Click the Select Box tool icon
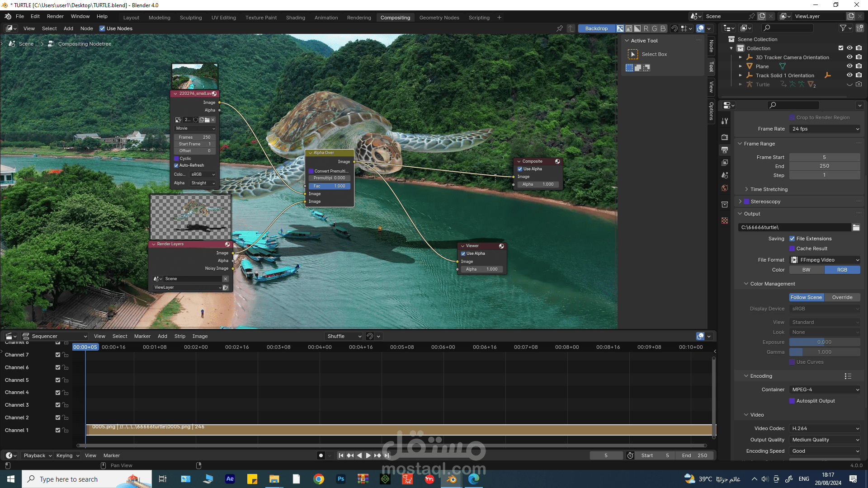Image resolution: width=868 pixels, height=488 pixels. point(633,54)
